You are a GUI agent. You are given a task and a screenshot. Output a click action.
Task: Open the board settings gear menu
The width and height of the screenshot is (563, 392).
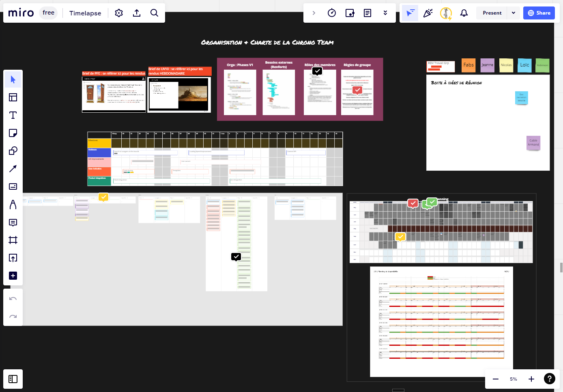coord(119,13)
